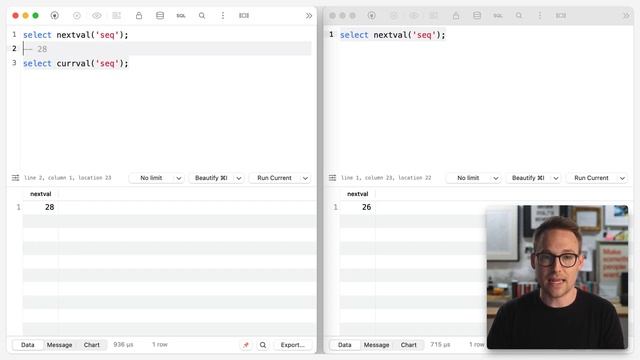The image size is (640, 360).
Task: Click select nextval('seq') line in left editor
Action: (76, 35)
